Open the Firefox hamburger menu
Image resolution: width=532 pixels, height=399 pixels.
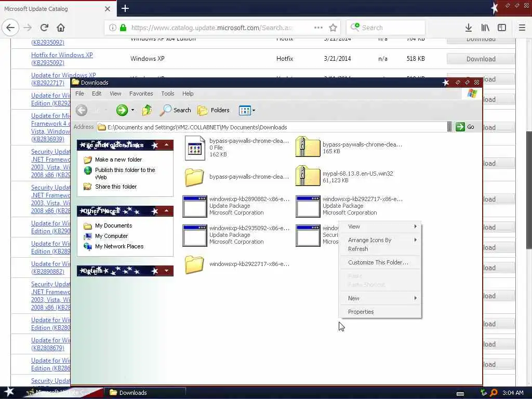pos(522,28)
